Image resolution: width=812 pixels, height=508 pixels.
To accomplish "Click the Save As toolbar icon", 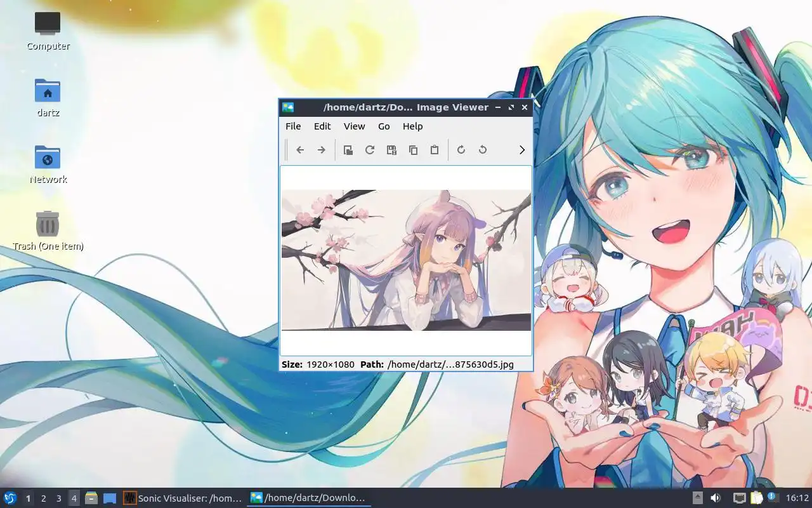I will pyautogui.click(x=391, y=150).
